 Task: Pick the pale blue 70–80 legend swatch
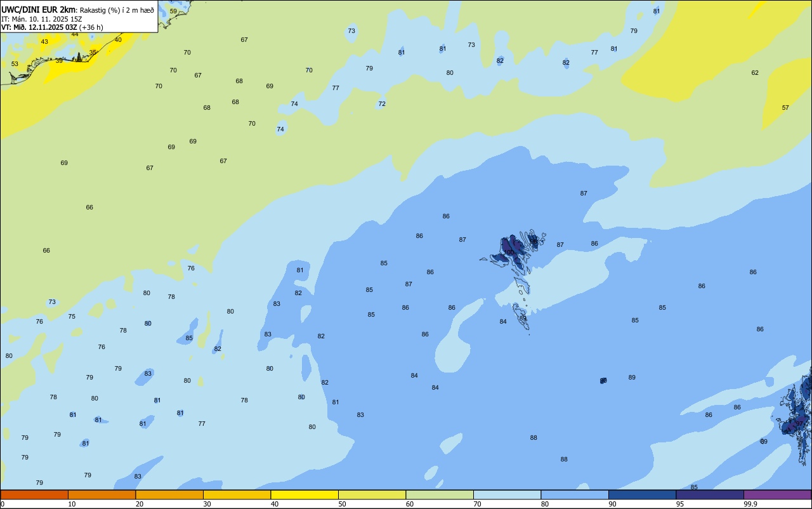coord(507,494)
